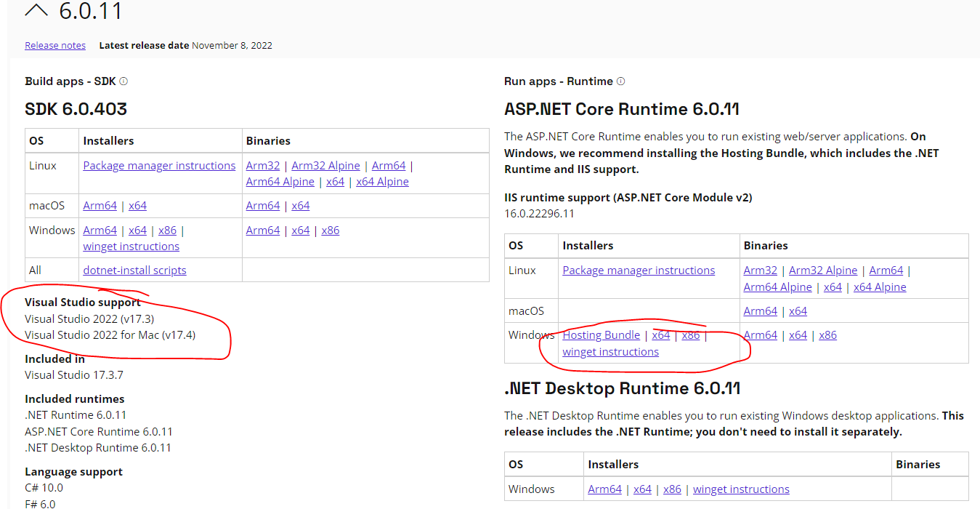Download the ASP.NET Core Hosting Bundle
The height and width of the screenshot is (509, 980).
tap(601, 335)
